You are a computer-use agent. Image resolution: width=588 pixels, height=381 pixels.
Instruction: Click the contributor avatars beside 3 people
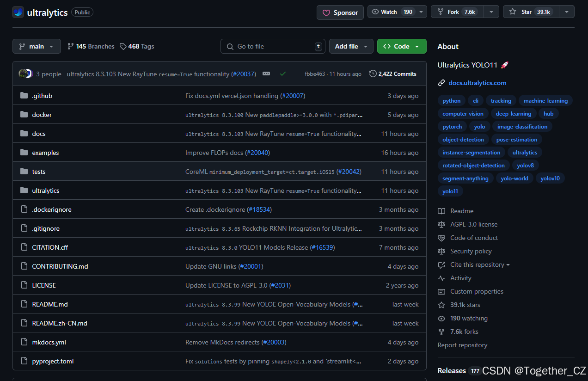(x=25, y=74)
